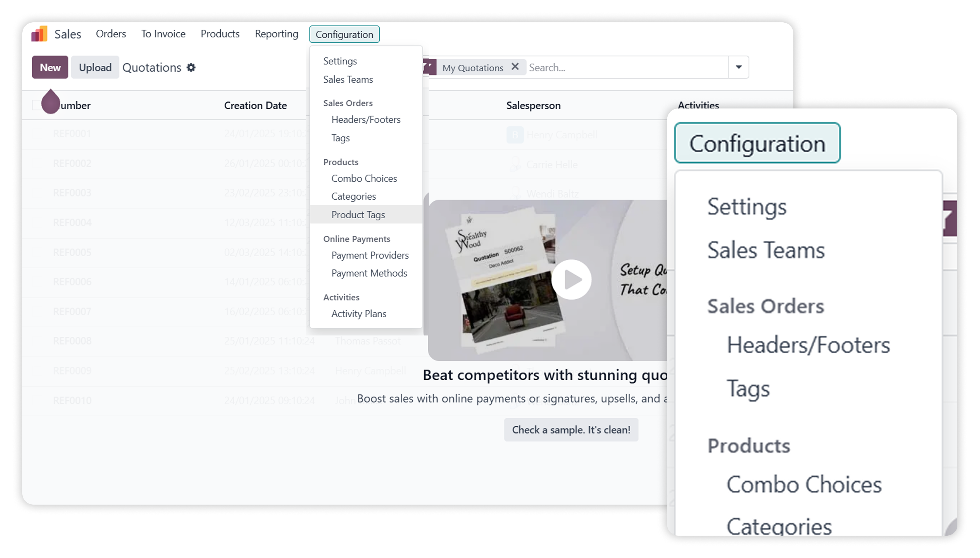Open Payment Providers in the dropdown
The height and width of the screenshot is (558, 980).
[x=370, y=255]
